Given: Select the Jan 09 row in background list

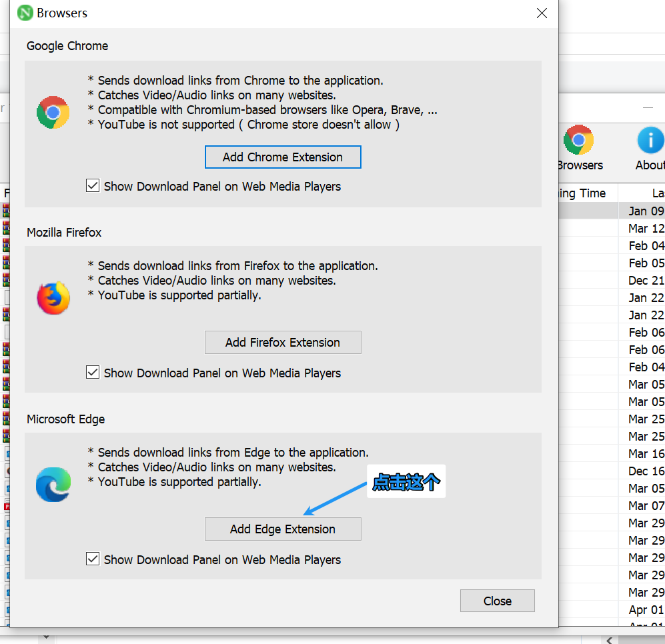Looking at the screenshot, I should tap(612, 211).
